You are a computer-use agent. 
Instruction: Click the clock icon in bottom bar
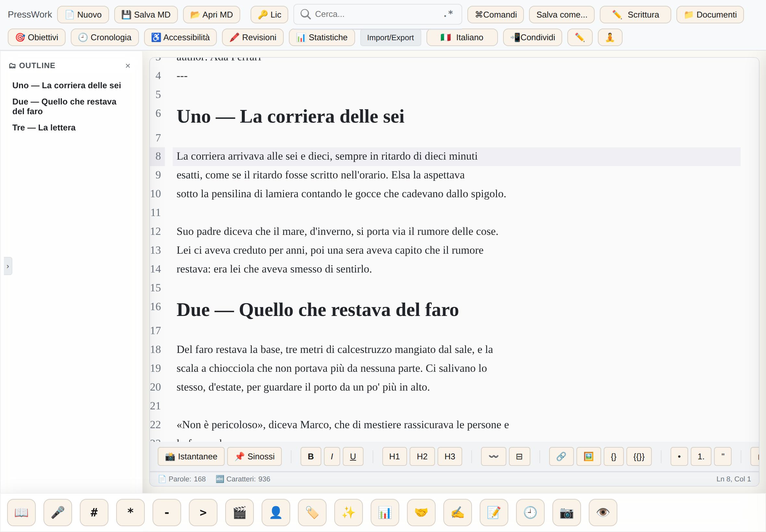530,512
